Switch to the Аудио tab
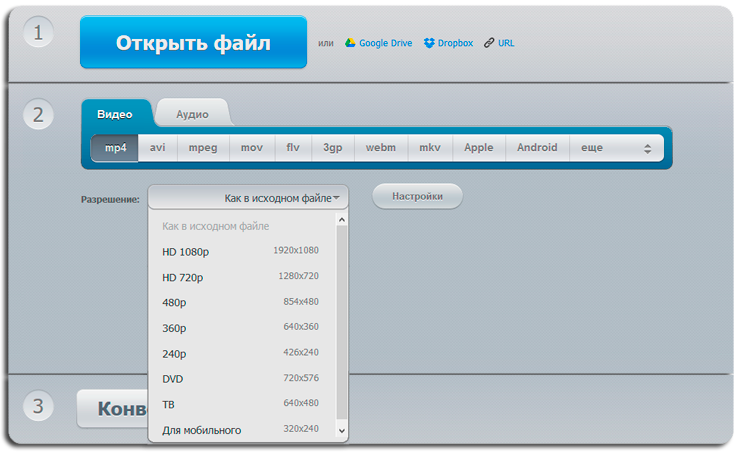Screen dimensions: 750x456 pos(192,114)
